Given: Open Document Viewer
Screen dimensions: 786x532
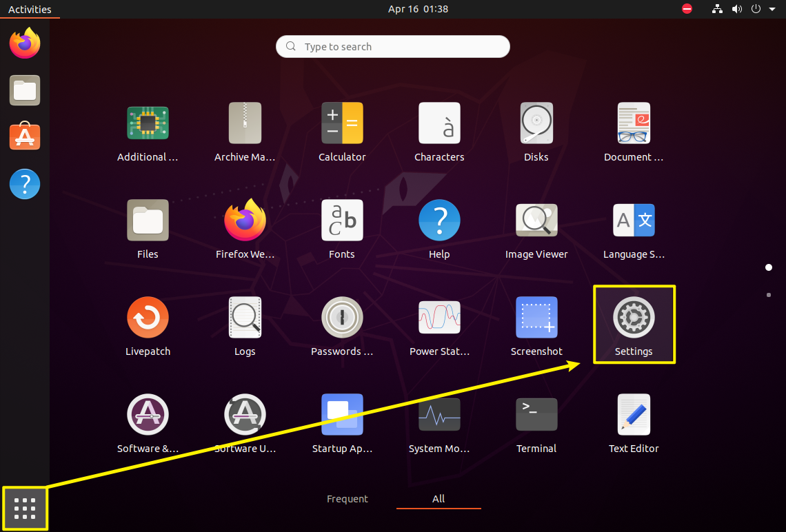Looking at the screenshot, I should click(634, 132).
